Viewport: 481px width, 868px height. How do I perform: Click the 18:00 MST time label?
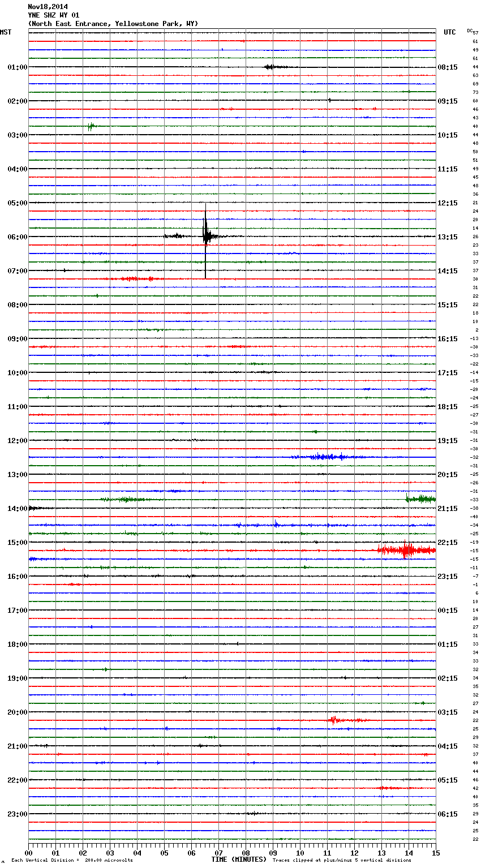[17, 644]
